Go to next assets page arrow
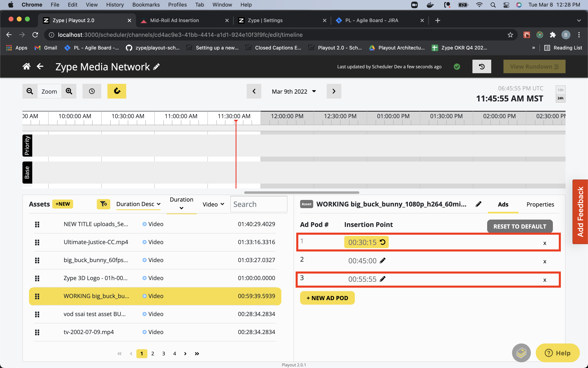Viewport: 588px width, 368px height. (x=185, y=353)
